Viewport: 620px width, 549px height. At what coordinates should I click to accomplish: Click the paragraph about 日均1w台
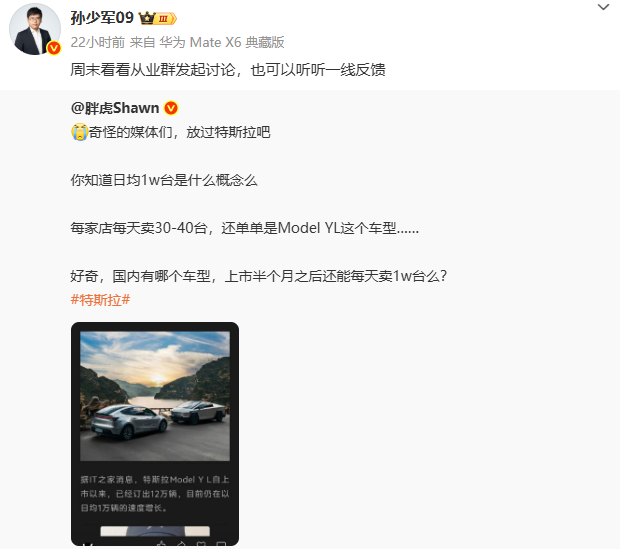[x=164, y=180]
